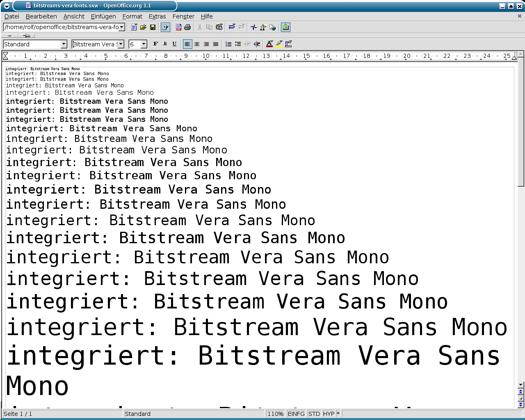Viewport: 525px width, 420px height.
Task: Save the document with the floppy disk icon
Action: click(153, 27)
